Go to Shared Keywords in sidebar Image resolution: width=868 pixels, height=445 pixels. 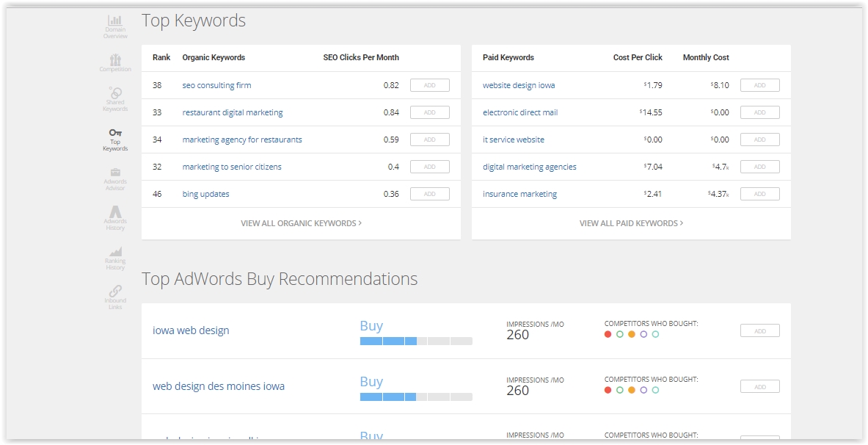pyautogui.click(x=115, y=98)
